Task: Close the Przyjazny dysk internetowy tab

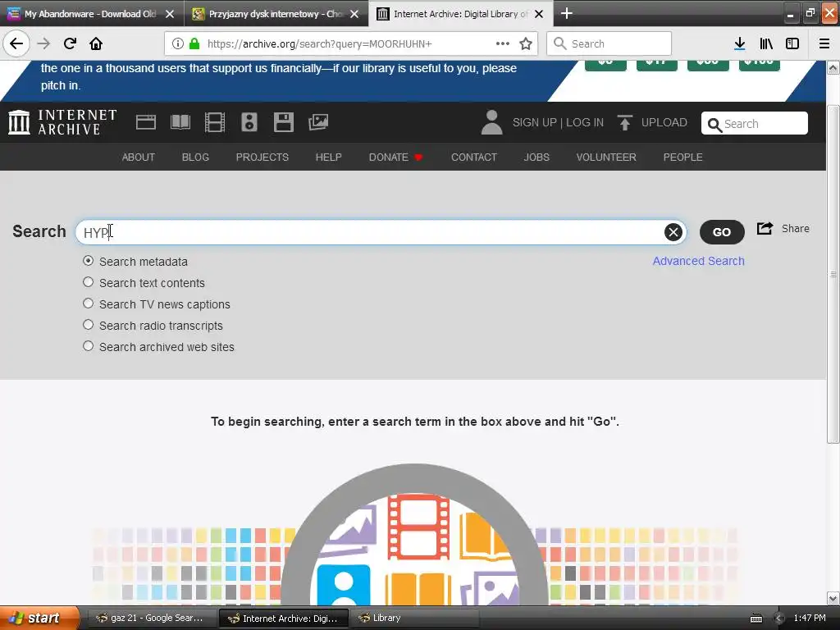Action: pos(354,14)
